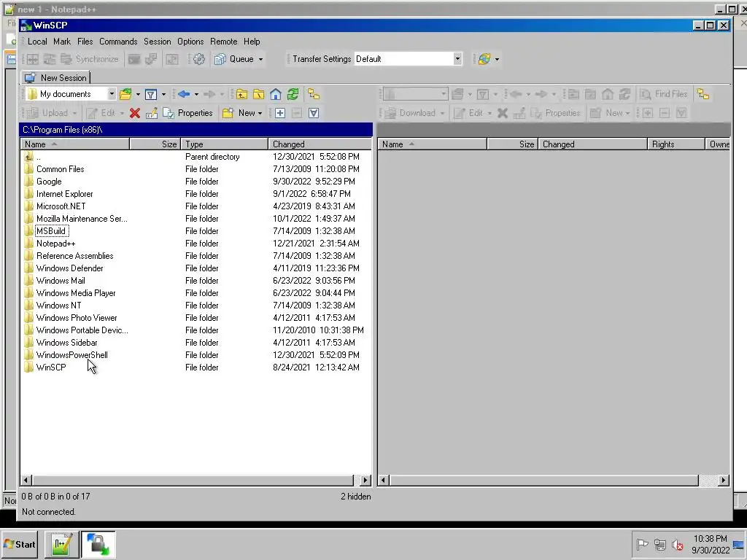Open the My documents drive combo box
The image size is (747, 560).
[71, 94]
